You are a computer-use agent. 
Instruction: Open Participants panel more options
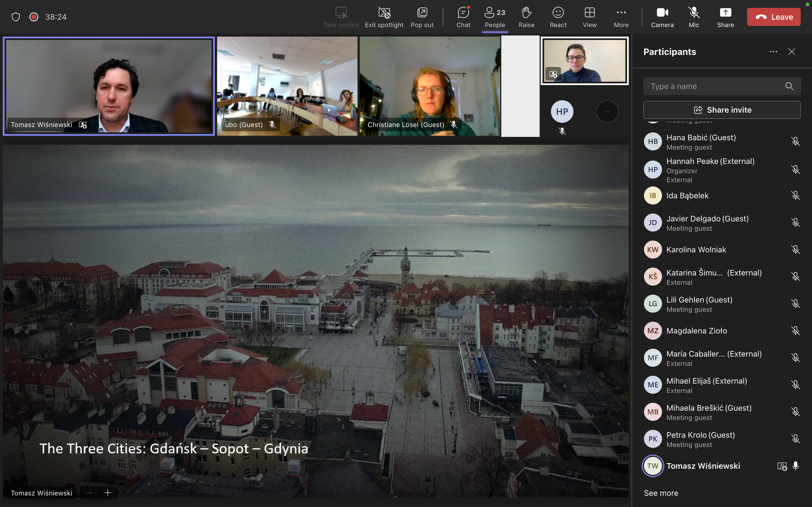773,52
